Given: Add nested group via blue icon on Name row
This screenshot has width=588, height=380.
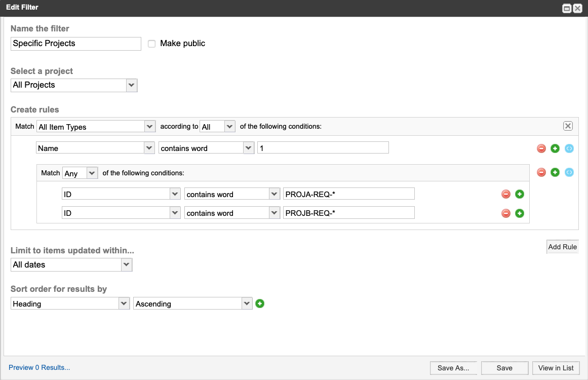Looking at the screenshot, I should point(569,148).
